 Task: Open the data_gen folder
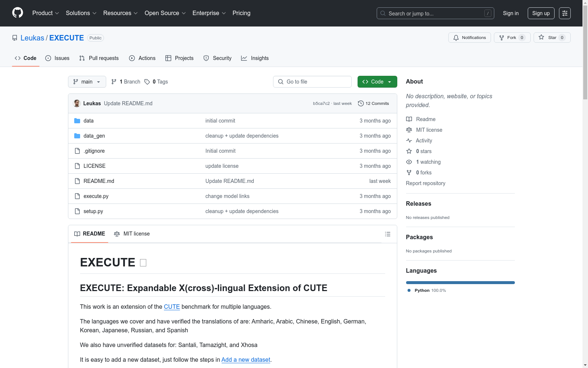click(x=94, y=136)
